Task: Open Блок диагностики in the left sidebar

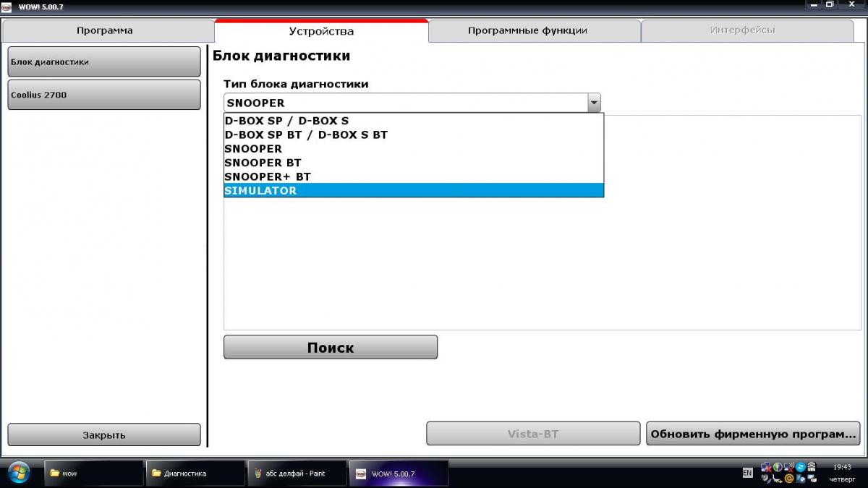Action: (x=104, y=61)
